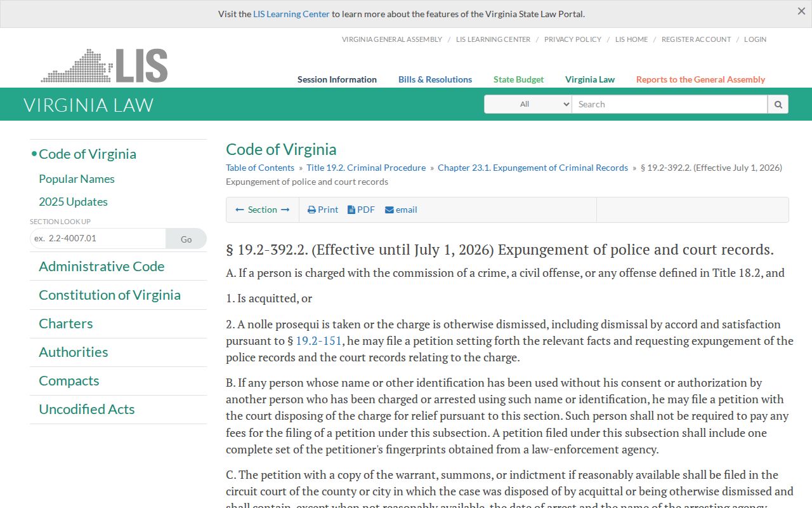Open Virginia Law menu

[590, 79]
